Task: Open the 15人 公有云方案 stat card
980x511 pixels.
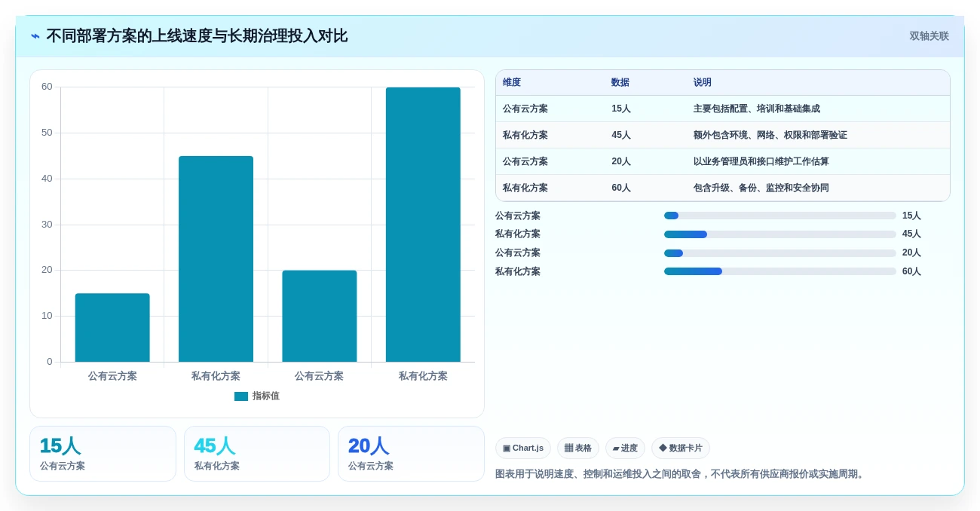Action: [x=103, y=454]
